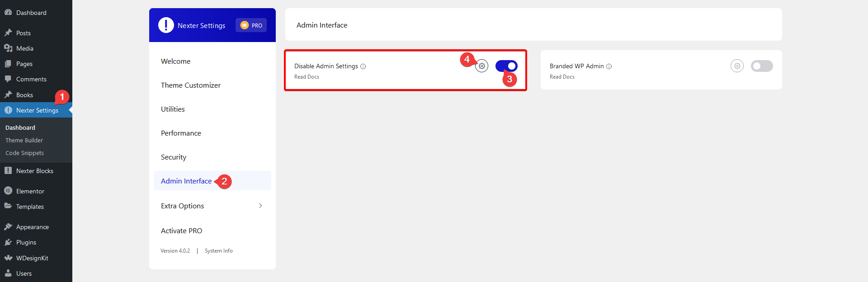
Task: Click the crown icon on PRO badge
Action: point(245,25)
